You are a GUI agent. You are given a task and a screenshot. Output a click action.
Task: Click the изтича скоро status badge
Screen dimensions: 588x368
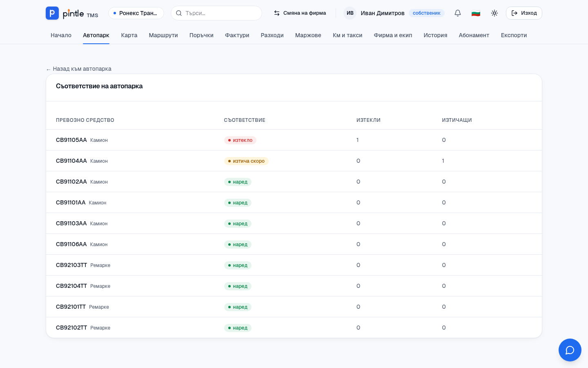(246, 161)
